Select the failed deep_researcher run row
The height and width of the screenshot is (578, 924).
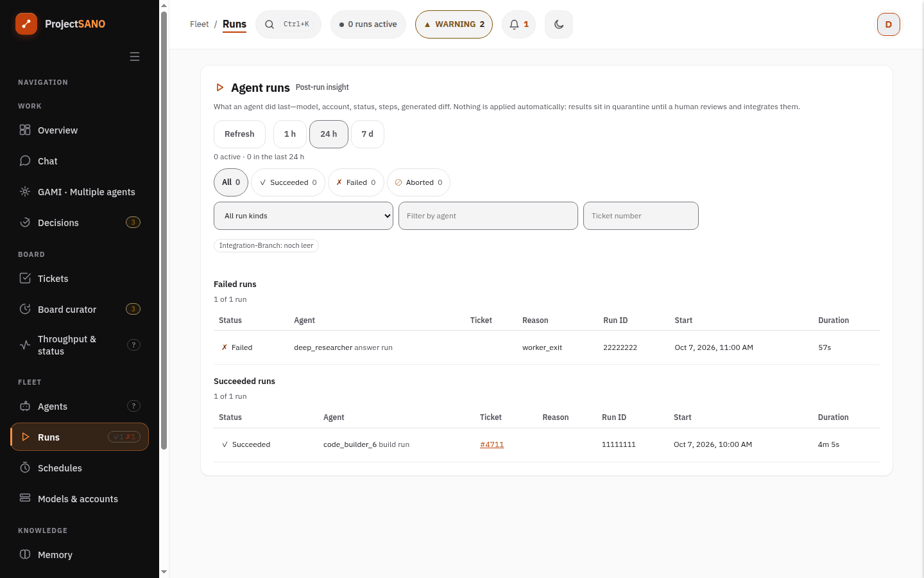(547, 347)
